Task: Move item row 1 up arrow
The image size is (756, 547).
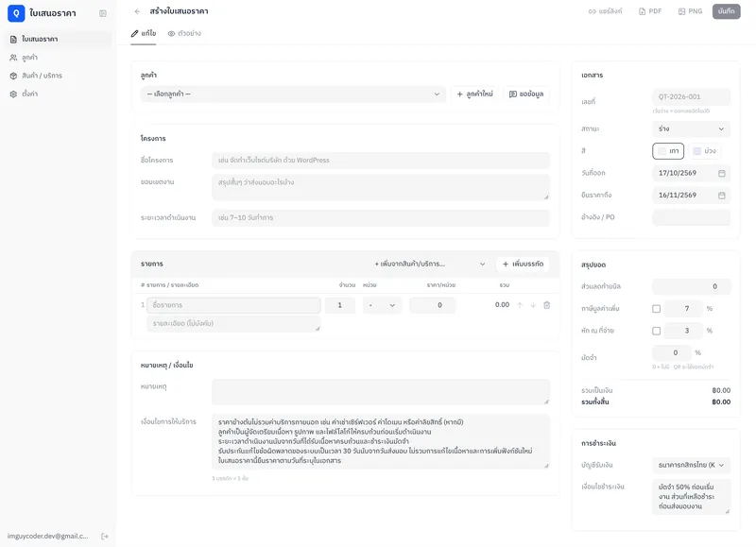Action: click(x=521, y=305)
